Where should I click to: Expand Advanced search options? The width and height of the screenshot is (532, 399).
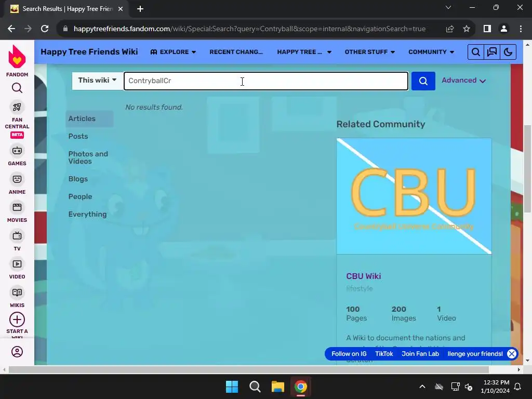coord(463,81)
